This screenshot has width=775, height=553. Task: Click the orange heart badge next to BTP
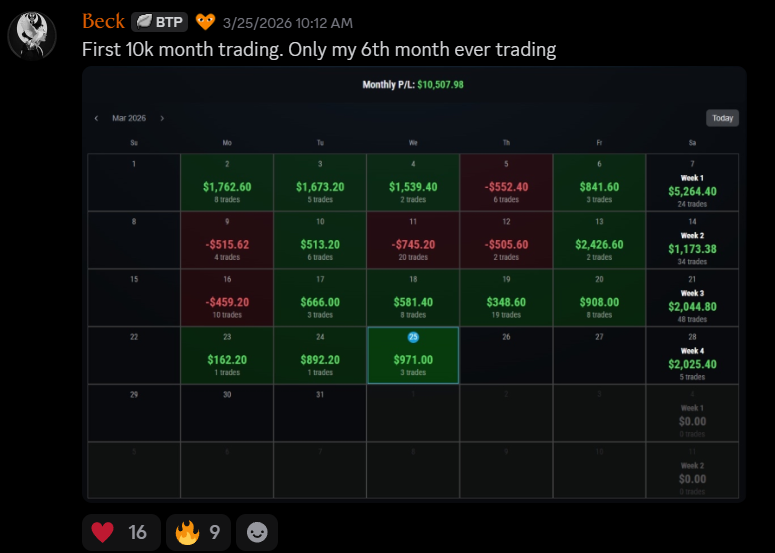205,22
